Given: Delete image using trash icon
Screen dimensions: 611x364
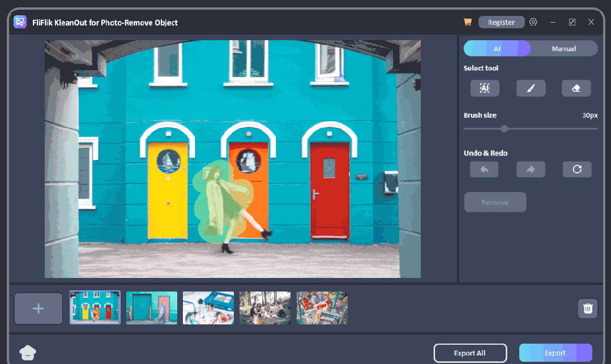Looking at the screenshot, I should point(588,309).
